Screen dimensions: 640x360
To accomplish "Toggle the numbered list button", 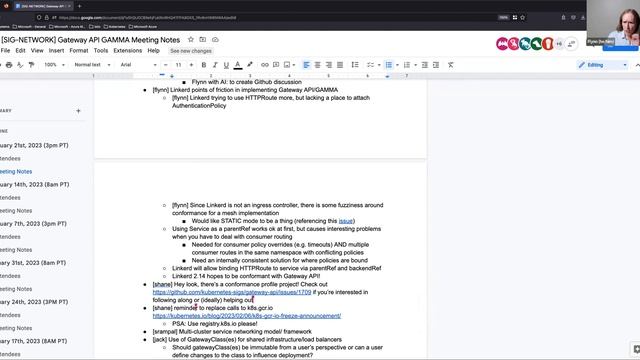I will (407, 65).
